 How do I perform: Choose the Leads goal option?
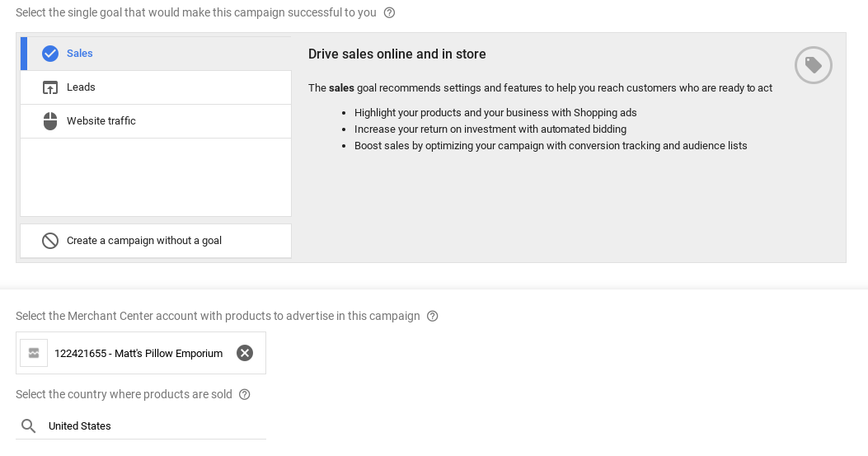pos(81,87)
